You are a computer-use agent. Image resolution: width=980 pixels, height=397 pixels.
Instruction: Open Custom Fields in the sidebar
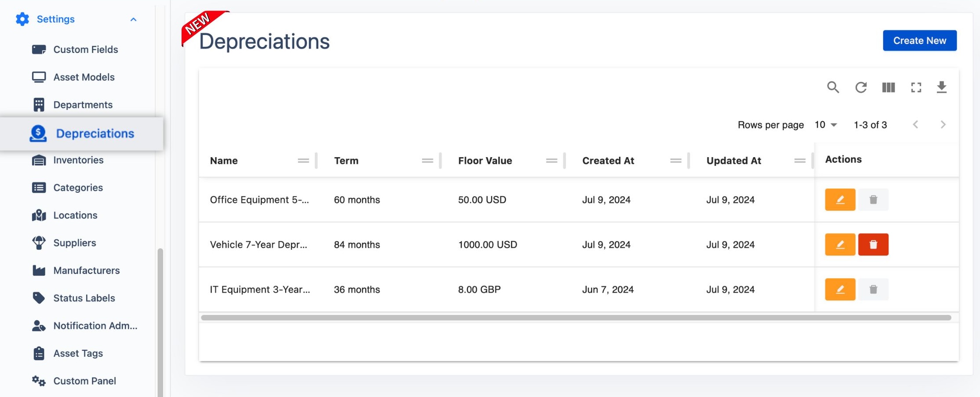tap(85, 49)
